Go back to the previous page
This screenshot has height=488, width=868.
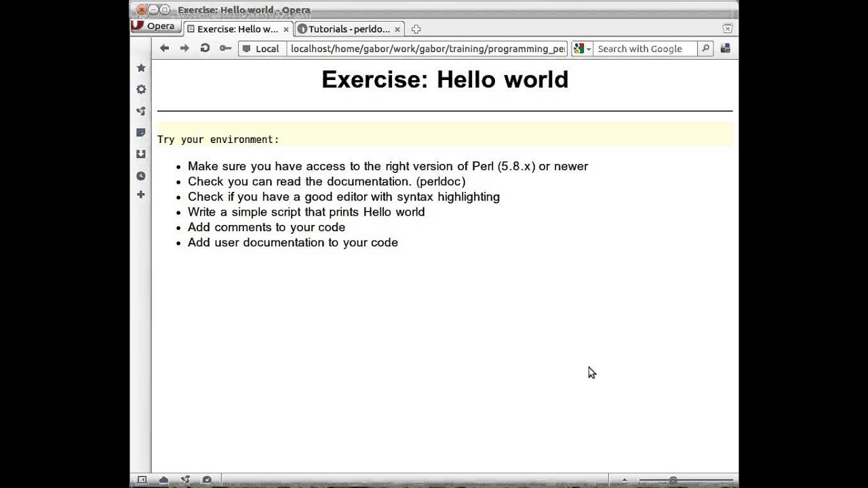point(164,48)
